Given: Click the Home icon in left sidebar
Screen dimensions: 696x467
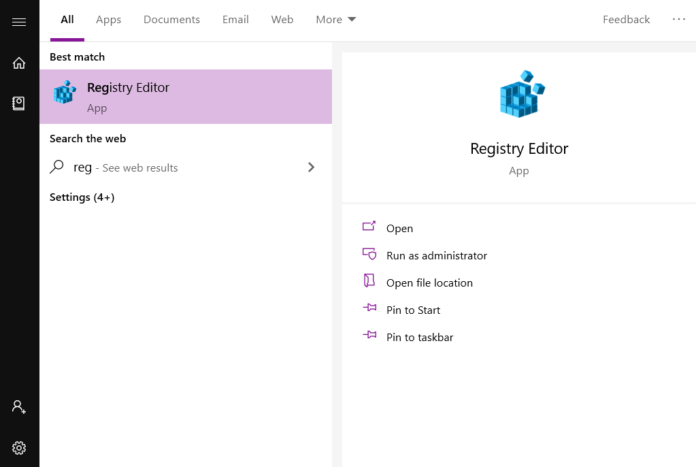Looking at the screenshot, I should 19,63.
